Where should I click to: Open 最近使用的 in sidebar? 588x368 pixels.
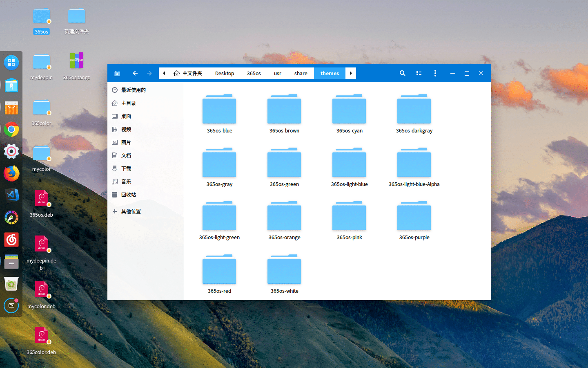point(146,90)
